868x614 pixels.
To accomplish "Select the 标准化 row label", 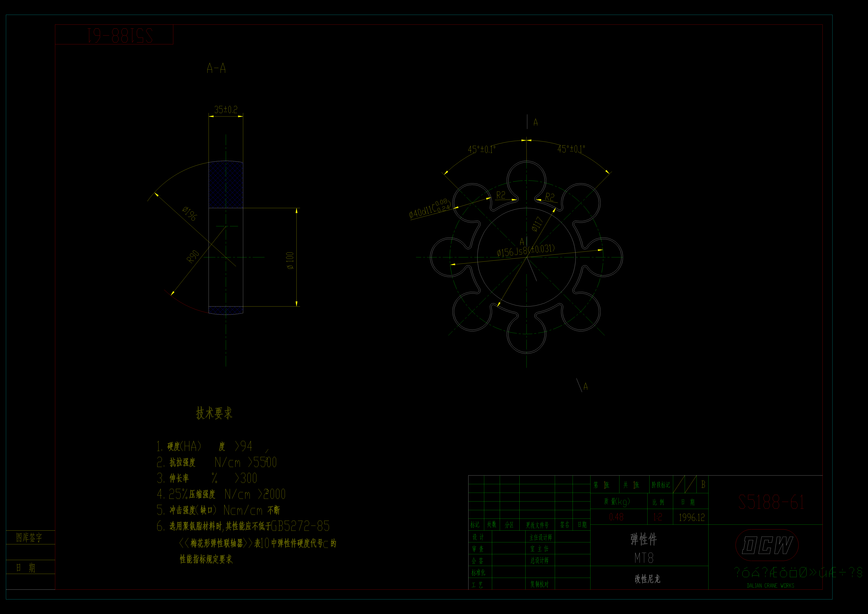I will (x=478, y=573).
